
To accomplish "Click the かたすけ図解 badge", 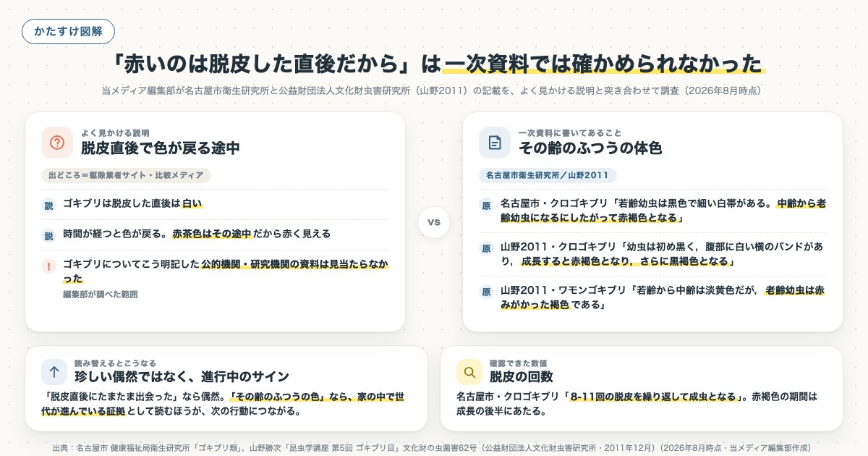I will [x=68, y=32].
